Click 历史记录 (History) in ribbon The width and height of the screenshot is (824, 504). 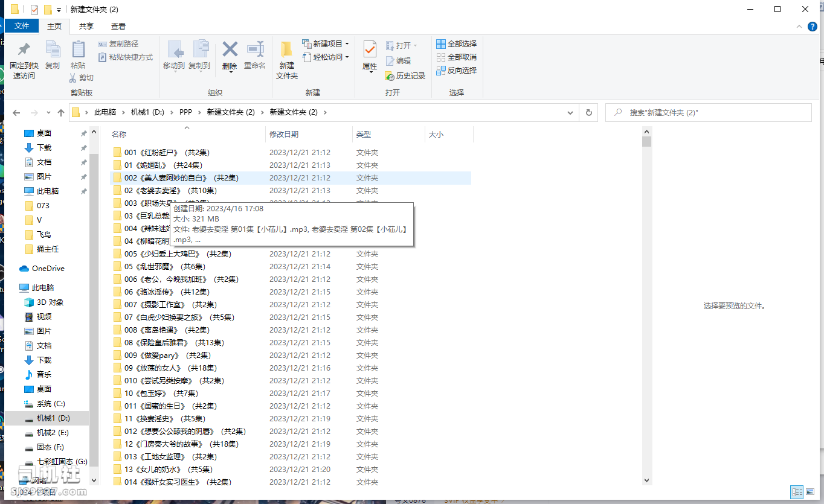405,76
